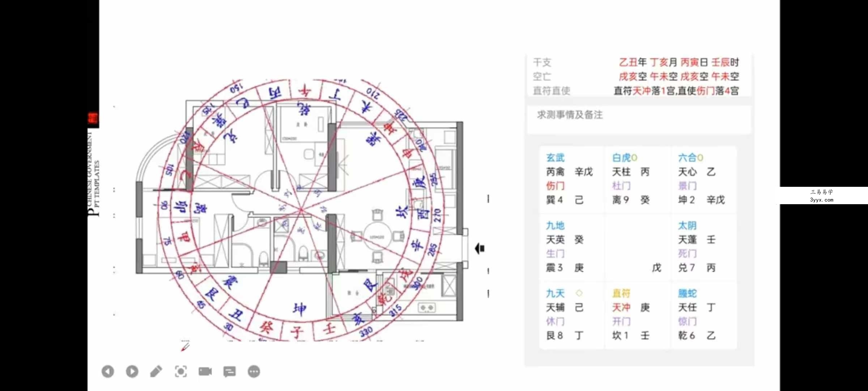This screenshot has height=391, width=868.
Task: Click the 巽 4 palace label
Action: point(554,200)
